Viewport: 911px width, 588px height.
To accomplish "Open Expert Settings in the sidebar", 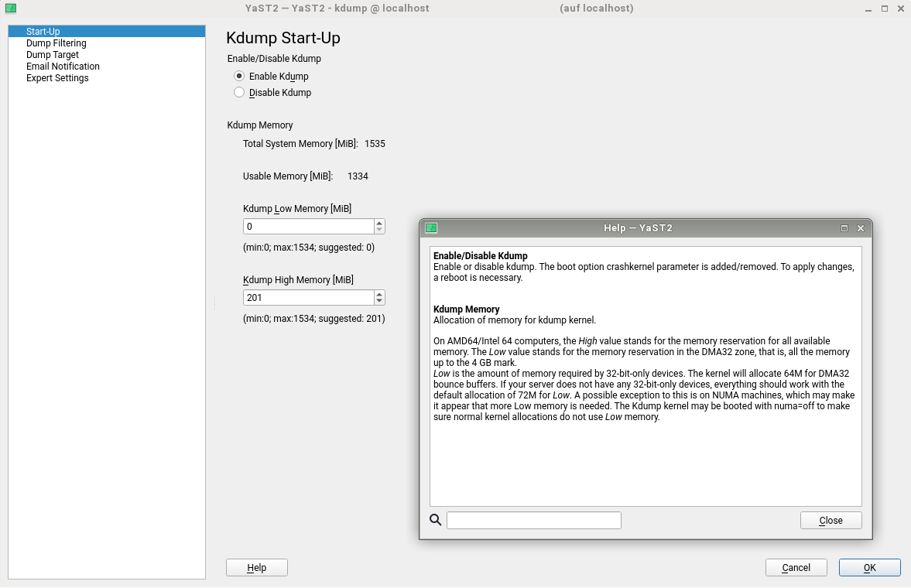I will point(57,78).
